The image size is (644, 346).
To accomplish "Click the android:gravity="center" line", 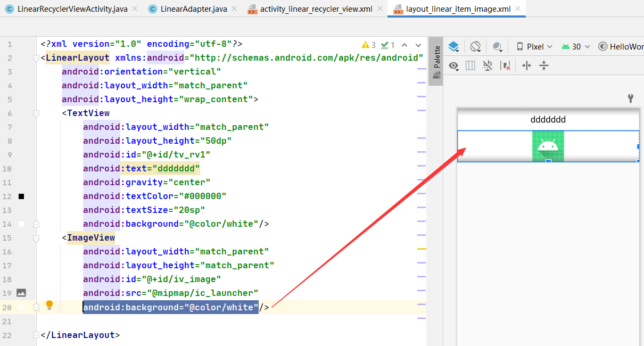I will tap(147, 182).
